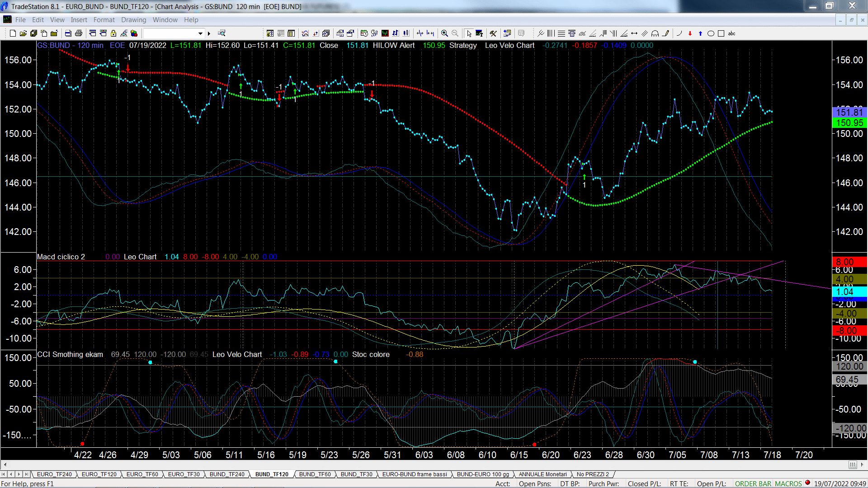Click the green bar chart icon
868x488 pixels.
385,33
